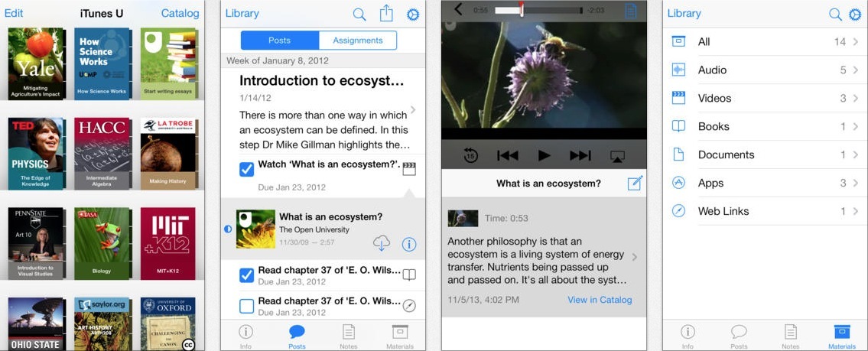This screenshot has height=351, width=868.
Task: Uncheck 'Watch What is an ecosystem?' assignment
Action: tap(246, 170)
